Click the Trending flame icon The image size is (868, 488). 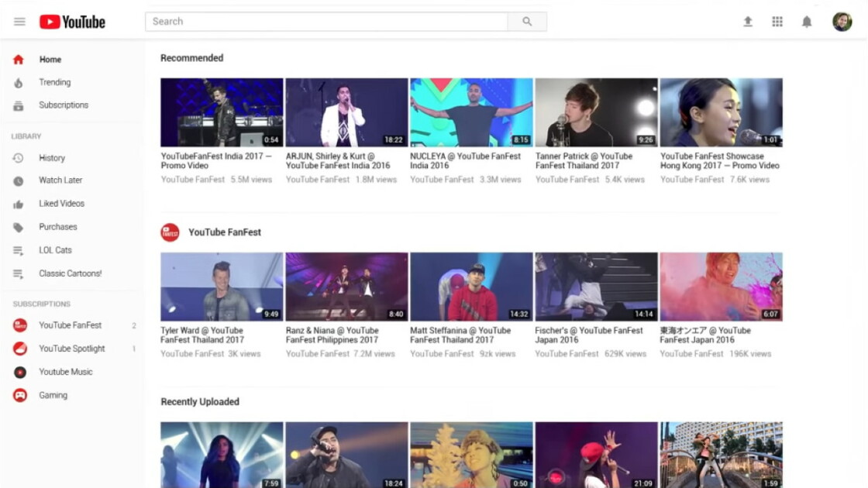click(19, 82)
